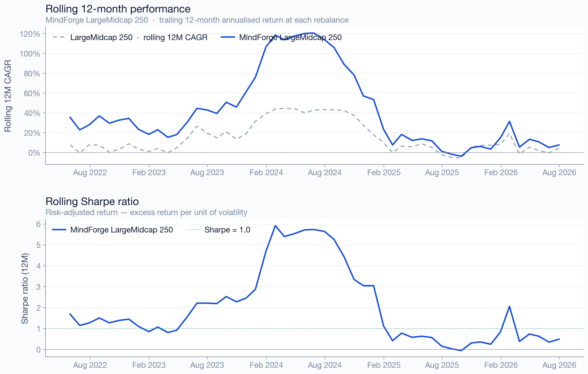Click the subtitle 'trailing 12-month annualised return at each rebalance'
The height and width of the screenshot is (374, 588).
pyautogui.click(x=254, y=20)
